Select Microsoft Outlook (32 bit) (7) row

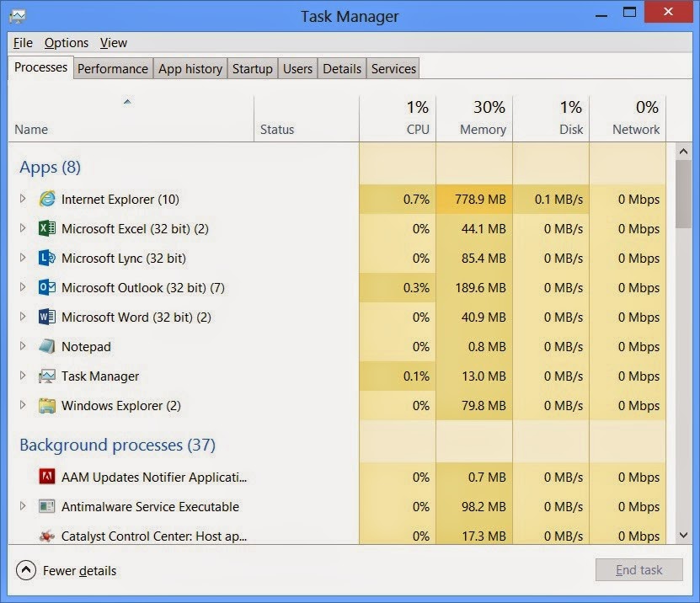(337, 287)
